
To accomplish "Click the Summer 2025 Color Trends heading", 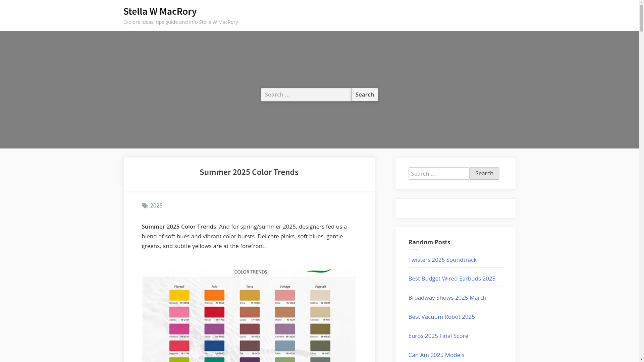I will (x=249, y=172).
